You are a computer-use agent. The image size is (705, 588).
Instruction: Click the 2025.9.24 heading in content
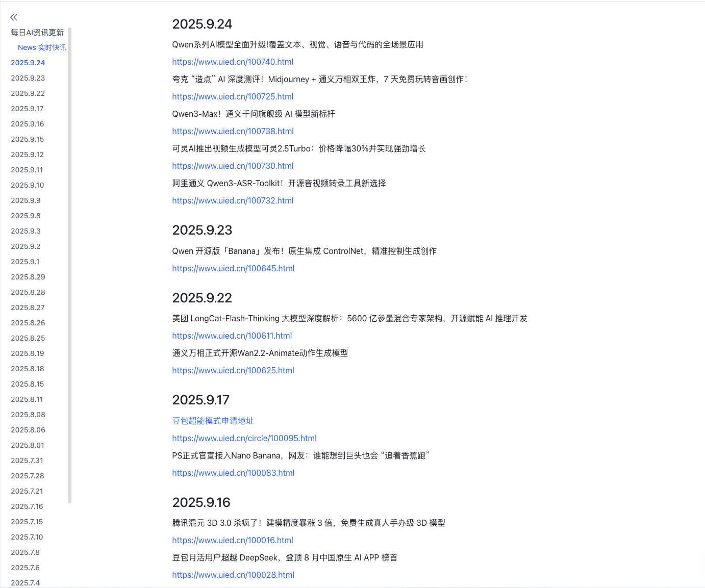202,24
